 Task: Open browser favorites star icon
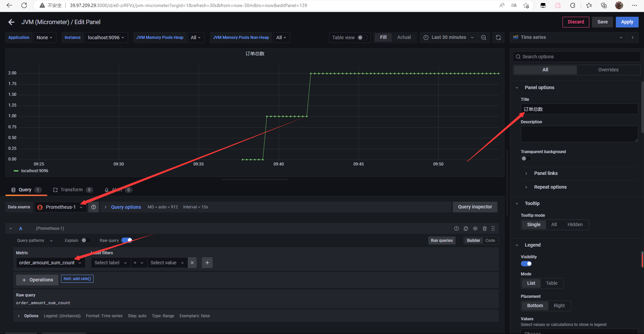(589, 5)
